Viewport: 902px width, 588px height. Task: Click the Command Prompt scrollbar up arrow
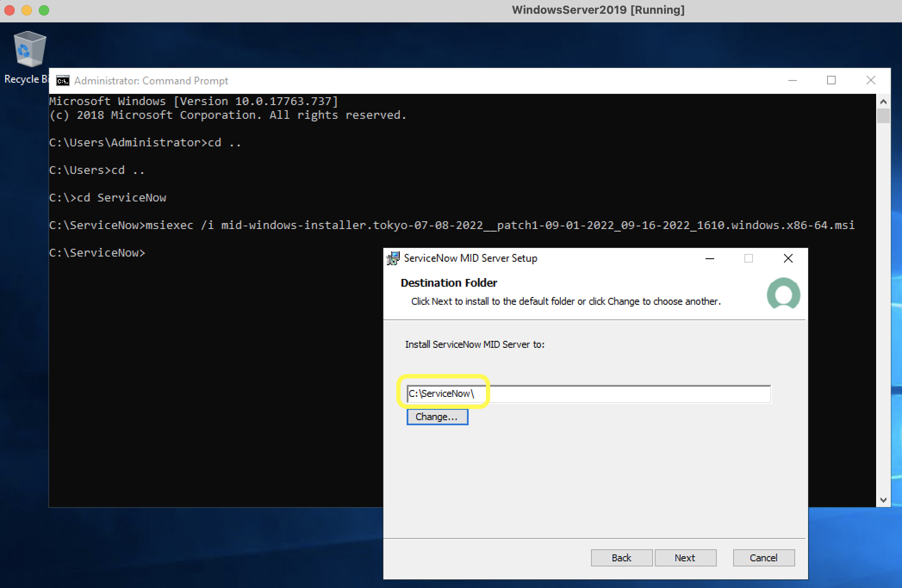[x=883, y=102]
